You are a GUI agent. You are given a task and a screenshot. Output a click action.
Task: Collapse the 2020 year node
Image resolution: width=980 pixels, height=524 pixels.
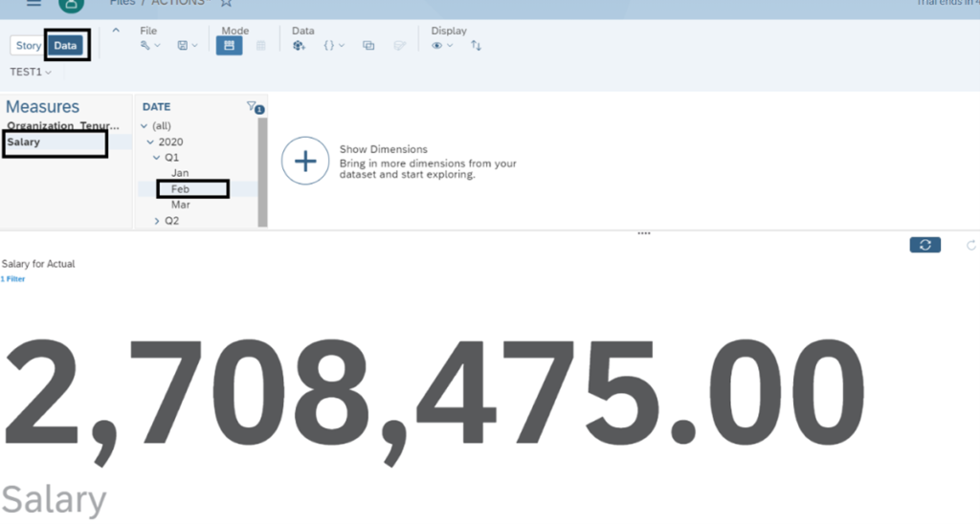tap(150, 142)
